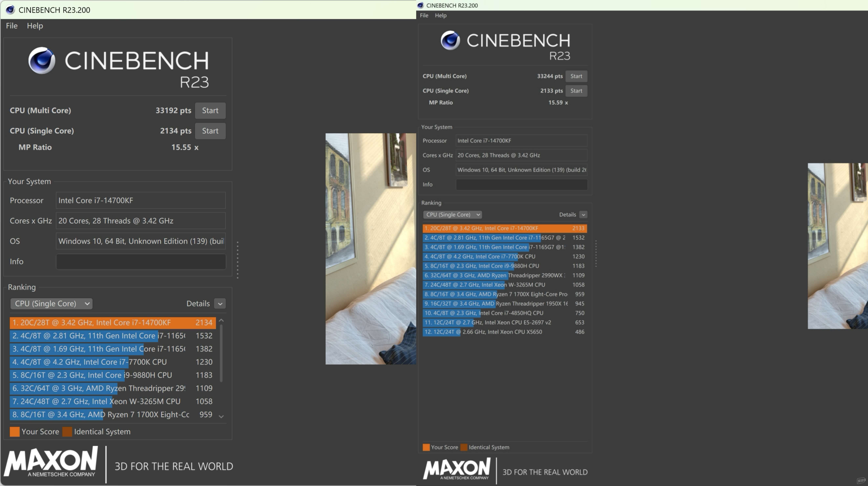Start Multi Core test in left window
The height and width of the screenshot is (486, 868).
(x=210, y=110)
